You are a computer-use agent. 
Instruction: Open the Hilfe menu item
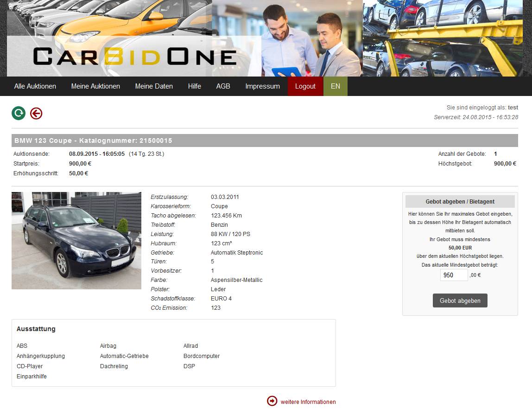195,86
